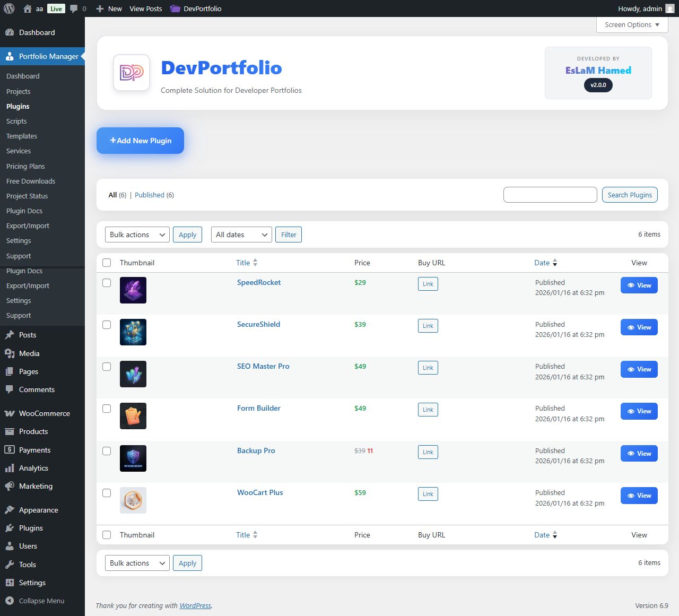Click the Dashboard gauge icon in sidebar
Image resolution: width=679 pixels, height=616 pixels.
[10, 32]
